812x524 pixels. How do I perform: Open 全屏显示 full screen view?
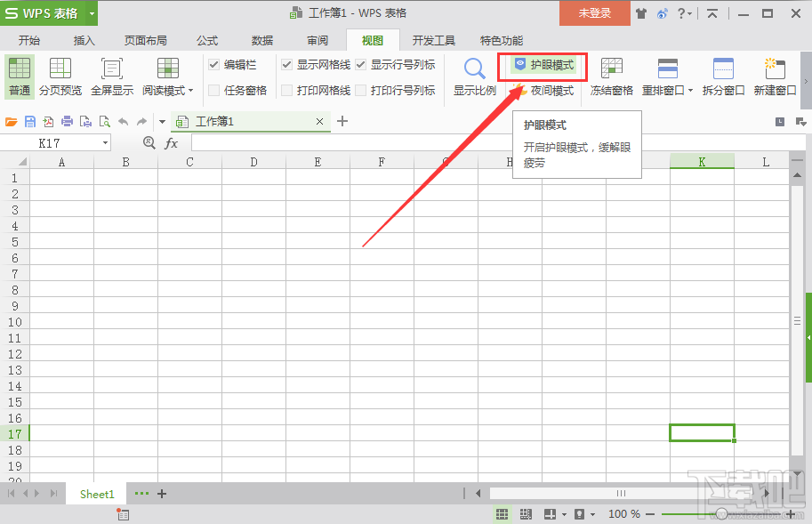coord(111,69)
